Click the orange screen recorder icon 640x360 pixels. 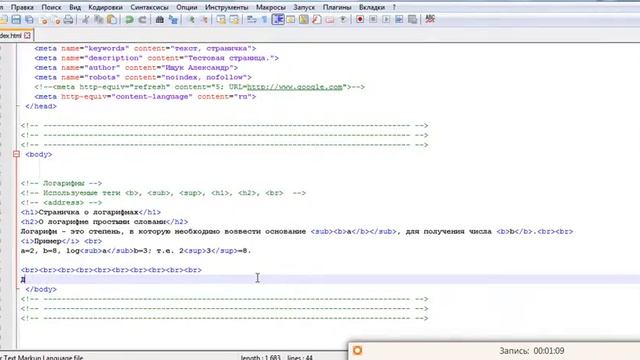(358, 350)
